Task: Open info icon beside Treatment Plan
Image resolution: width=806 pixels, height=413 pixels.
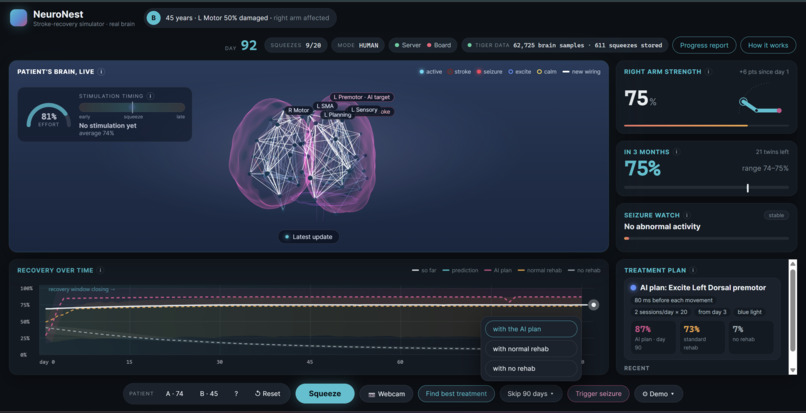Action: point(693,270)
